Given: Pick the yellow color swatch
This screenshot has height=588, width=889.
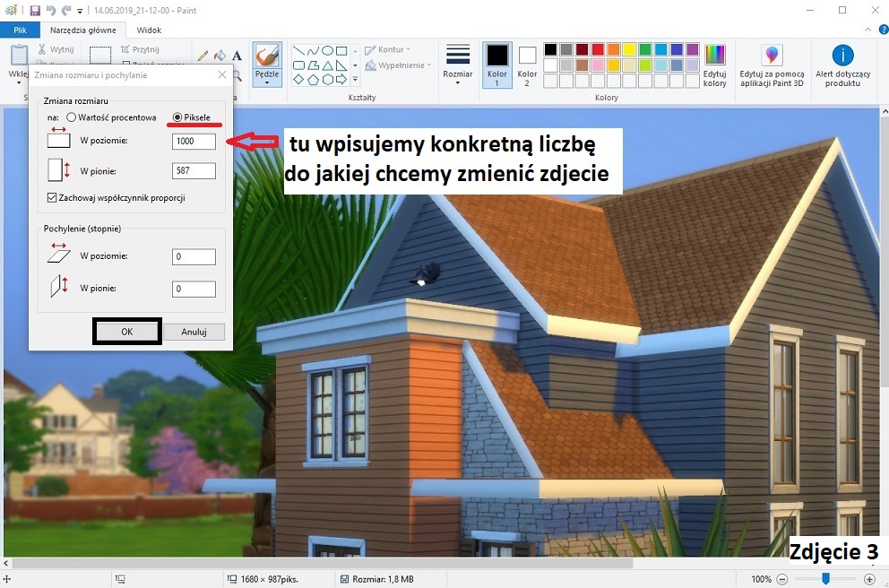Looking at the screenshot, I should [x=629, y=49].
